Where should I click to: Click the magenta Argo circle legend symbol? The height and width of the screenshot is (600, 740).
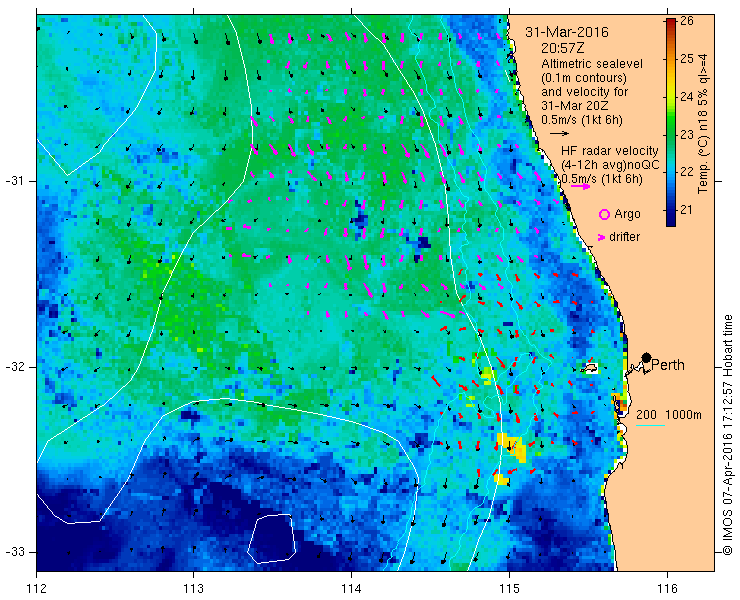pyautogui.click(x=604, y=215)
